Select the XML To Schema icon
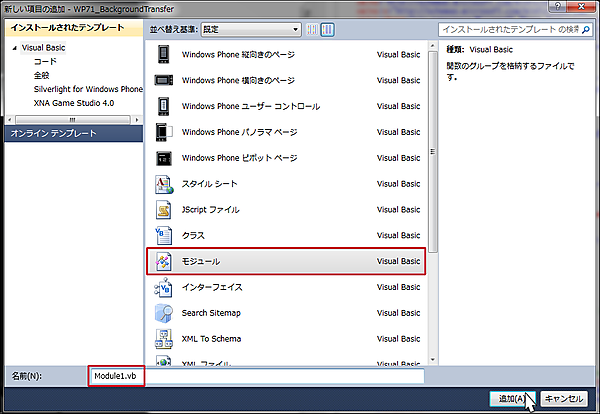Image resolution: width=600 pixels, height=414 pixels. 164,339
